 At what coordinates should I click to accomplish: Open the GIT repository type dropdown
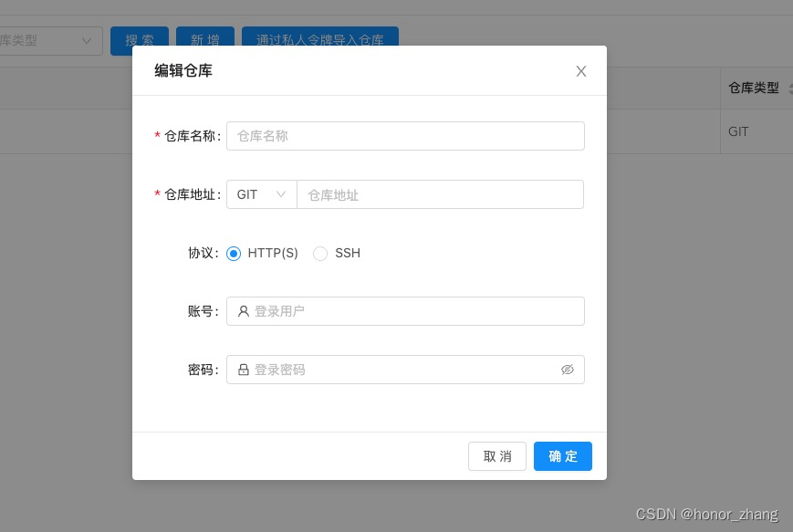point(262,194)
